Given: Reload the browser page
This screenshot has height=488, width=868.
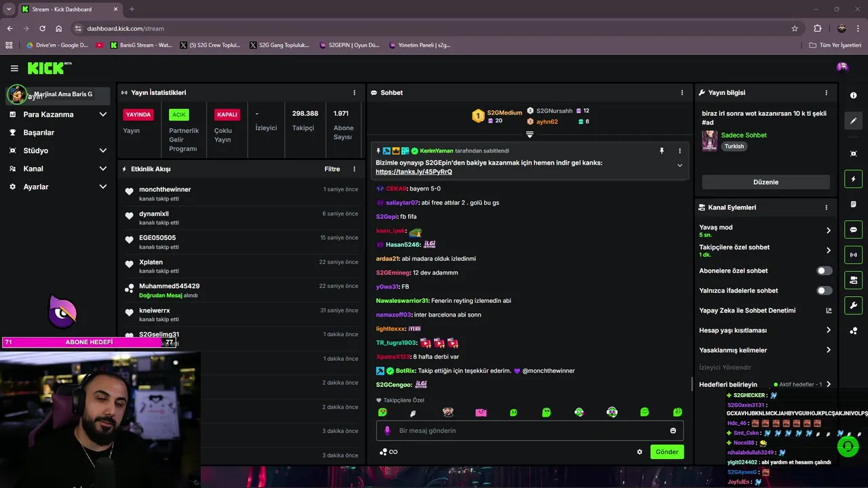Looking at the screenshot, I should [x=42, y=28].
